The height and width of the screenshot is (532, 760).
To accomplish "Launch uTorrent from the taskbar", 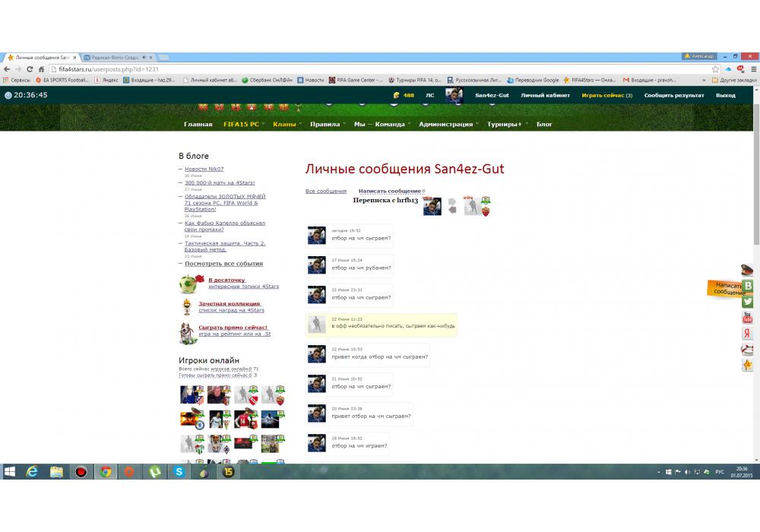I will pos(154,472).
